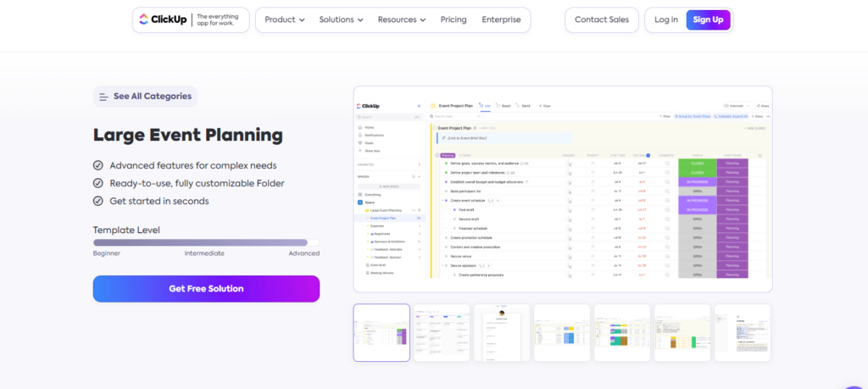Open the Resources dropdown
Image resolution: width=868 pixels, height=389 pixels.
(401, 20)
